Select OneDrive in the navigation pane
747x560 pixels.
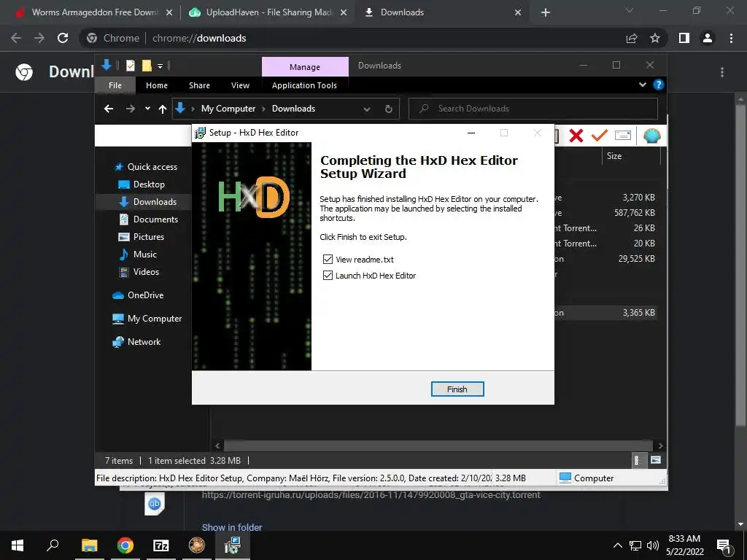click(145, 295)
